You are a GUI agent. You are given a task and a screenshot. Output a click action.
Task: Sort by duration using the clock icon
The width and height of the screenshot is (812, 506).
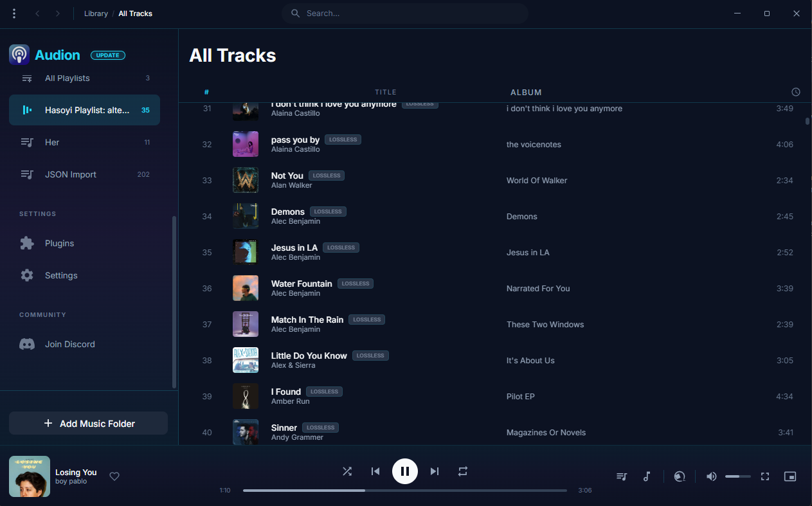pyautogui.click(x=795, y=92)
